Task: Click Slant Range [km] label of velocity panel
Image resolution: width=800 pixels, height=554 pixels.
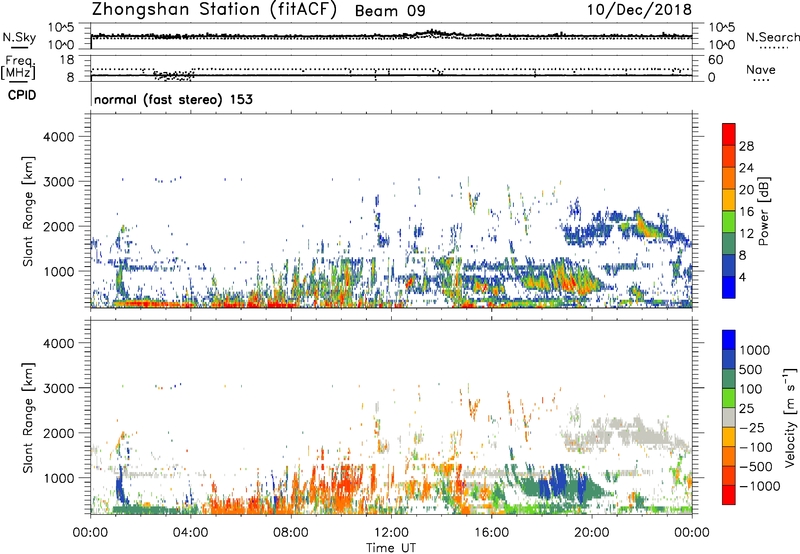Action: click(x=28, y=418)
